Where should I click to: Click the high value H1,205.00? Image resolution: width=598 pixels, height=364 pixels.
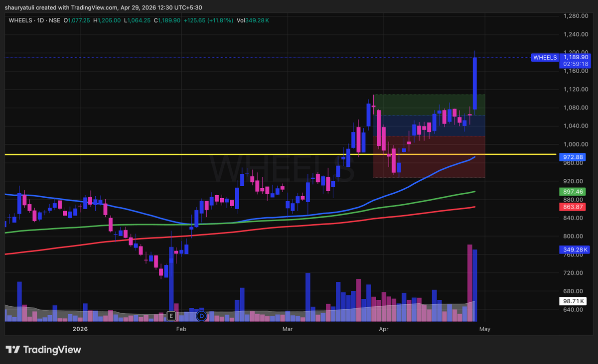click(x=107, y=20)
